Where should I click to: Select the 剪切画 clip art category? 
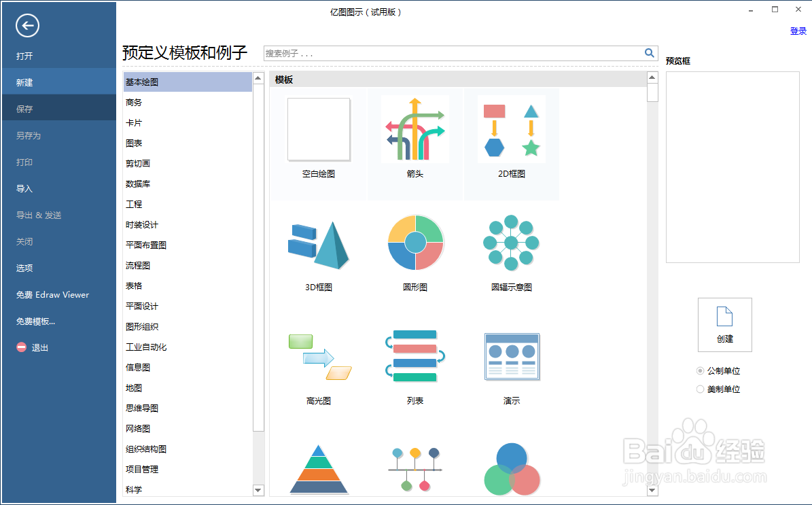point(188,164)
